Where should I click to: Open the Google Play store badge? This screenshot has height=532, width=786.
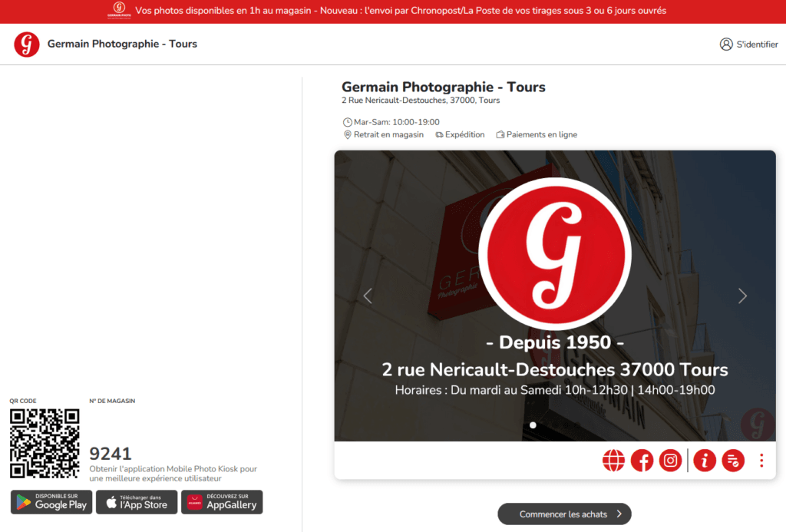click(51, 502)
